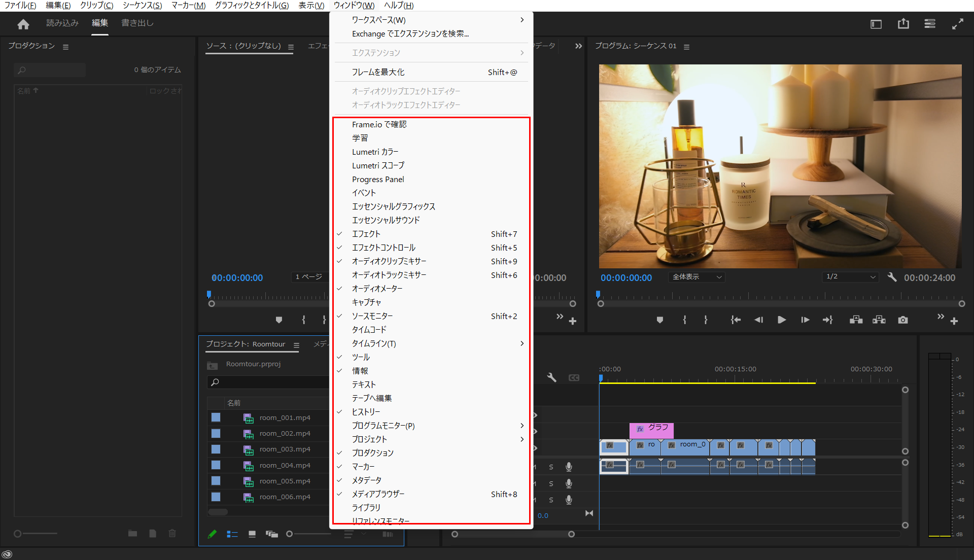Toggle the メディアブラウザー panel

(x=431, y=494)
